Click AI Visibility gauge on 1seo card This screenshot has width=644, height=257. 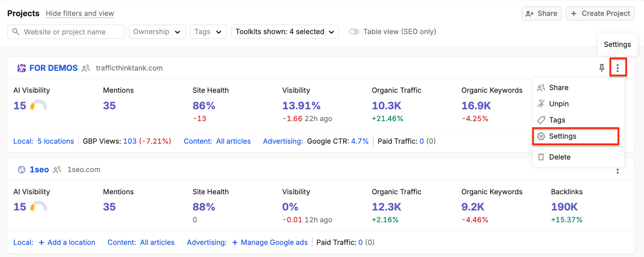pos(39,207)
